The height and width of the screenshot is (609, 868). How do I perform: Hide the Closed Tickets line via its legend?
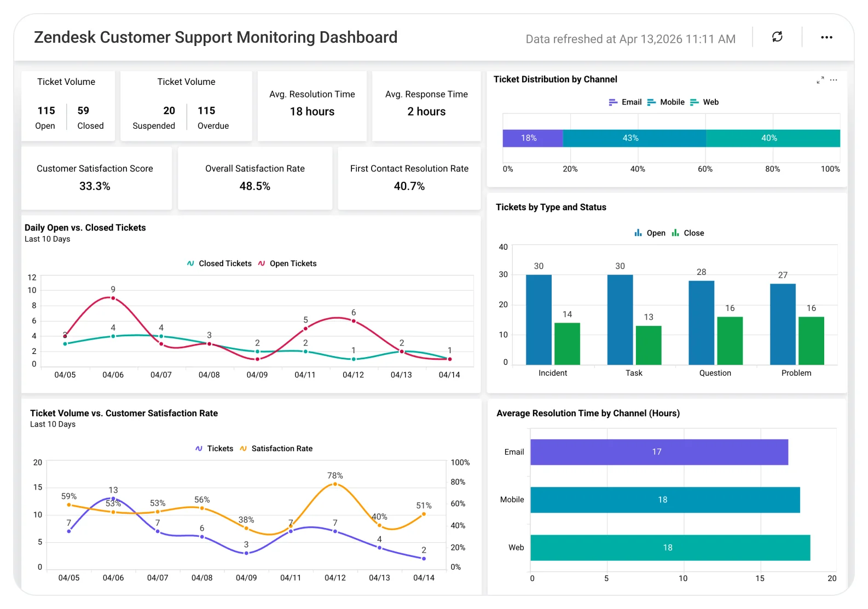pos(219,263)
